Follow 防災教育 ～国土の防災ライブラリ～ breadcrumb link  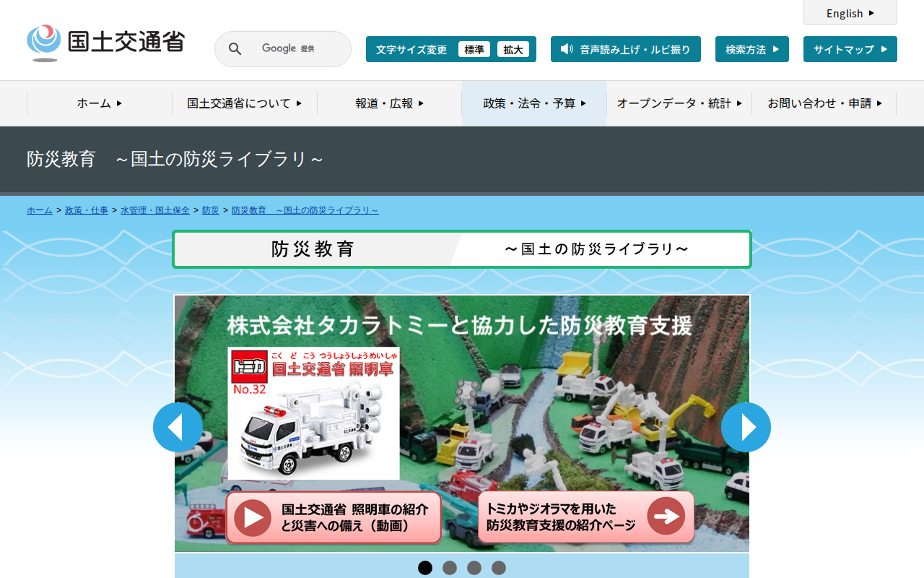305,210
